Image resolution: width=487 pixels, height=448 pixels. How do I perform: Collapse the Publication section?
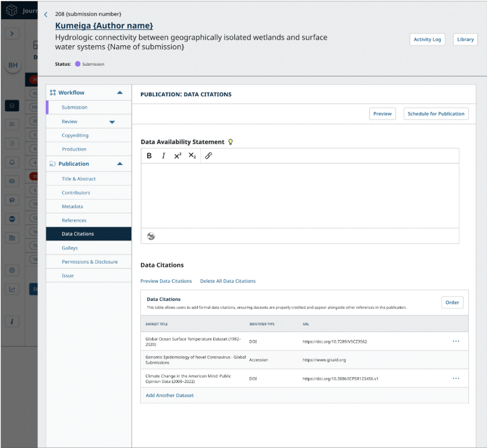click(119, 164)
